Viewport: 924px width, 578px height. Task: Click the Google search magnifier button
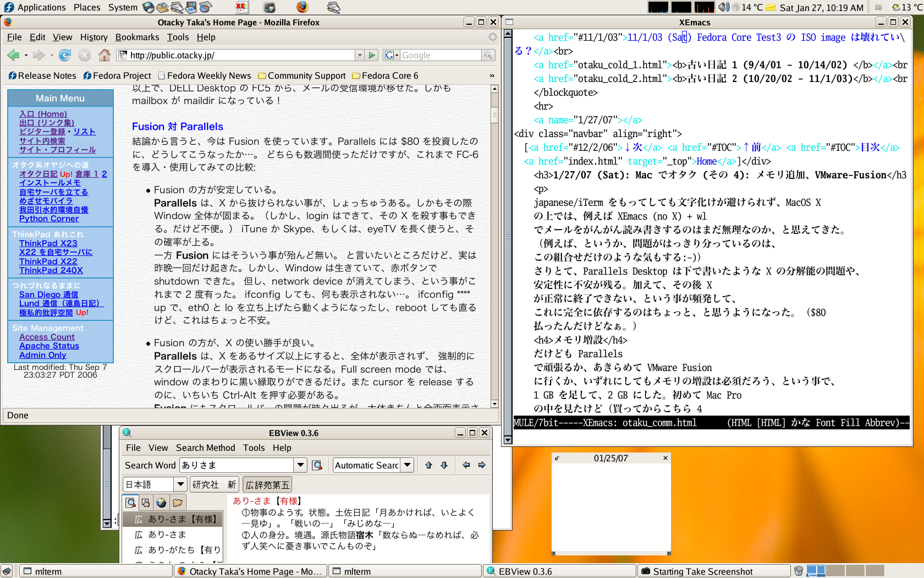point(488,55)
